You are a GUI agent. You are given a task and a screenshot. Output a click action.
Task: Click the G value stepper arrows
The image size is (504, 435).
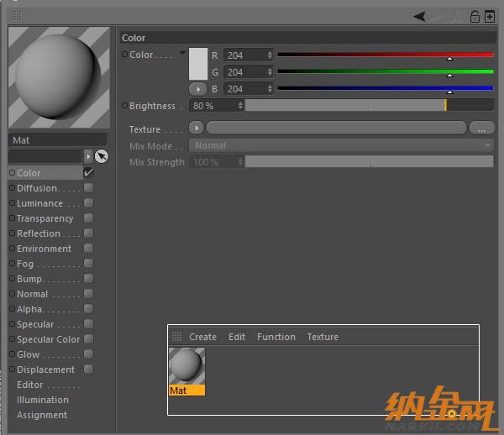click(270, 72)
